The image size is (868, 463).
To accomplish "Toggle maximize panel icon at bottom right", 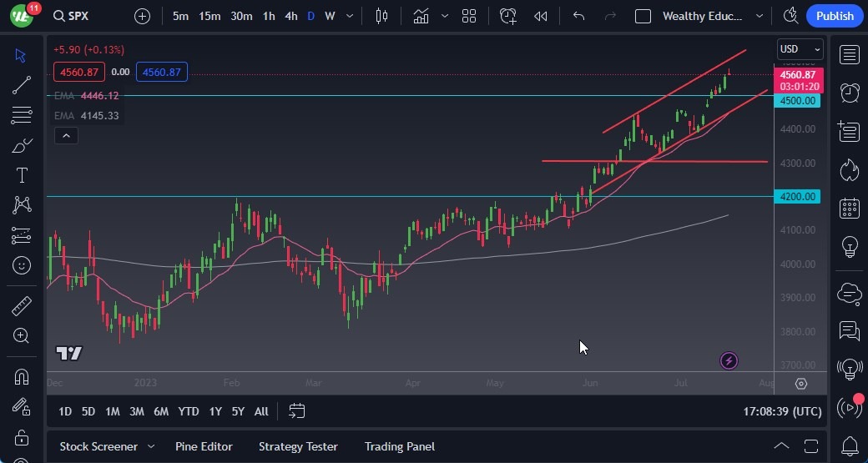I will coord(810,446).
